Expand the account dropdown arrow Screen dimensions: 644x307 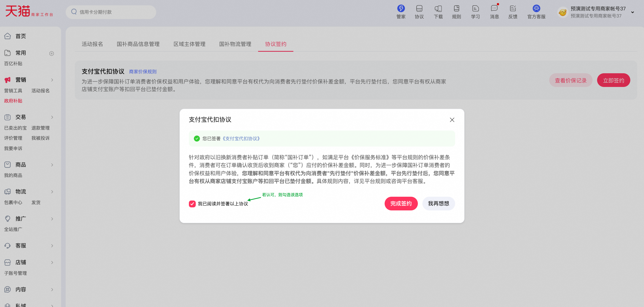[x=632, y=12]
